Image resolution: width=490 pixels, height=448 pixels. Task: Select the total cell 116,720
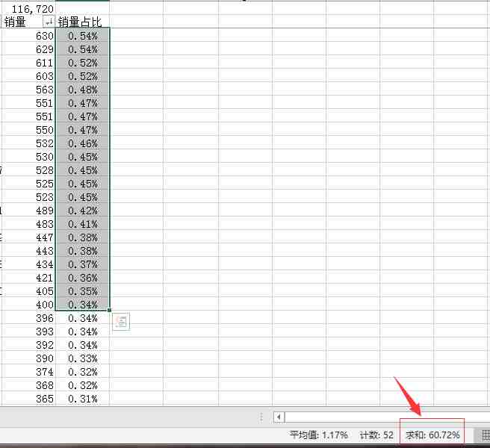click(28, 9)
